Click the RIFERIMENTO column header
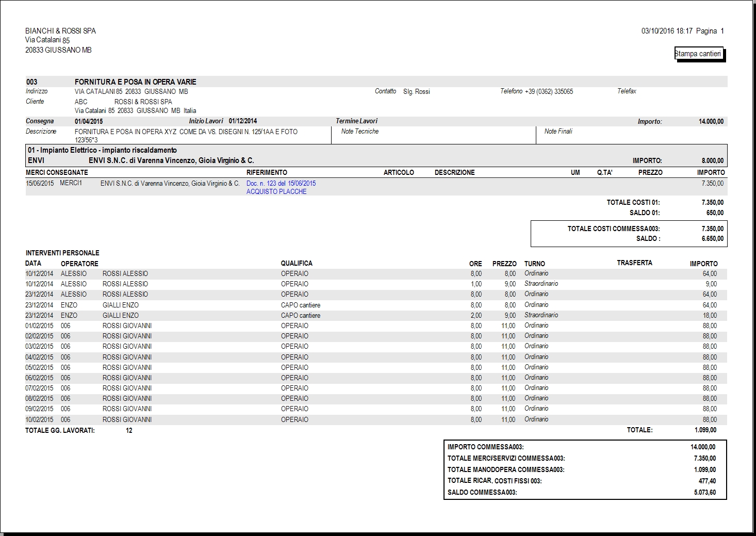The image size is (756, 536). (x=267, y=172)
